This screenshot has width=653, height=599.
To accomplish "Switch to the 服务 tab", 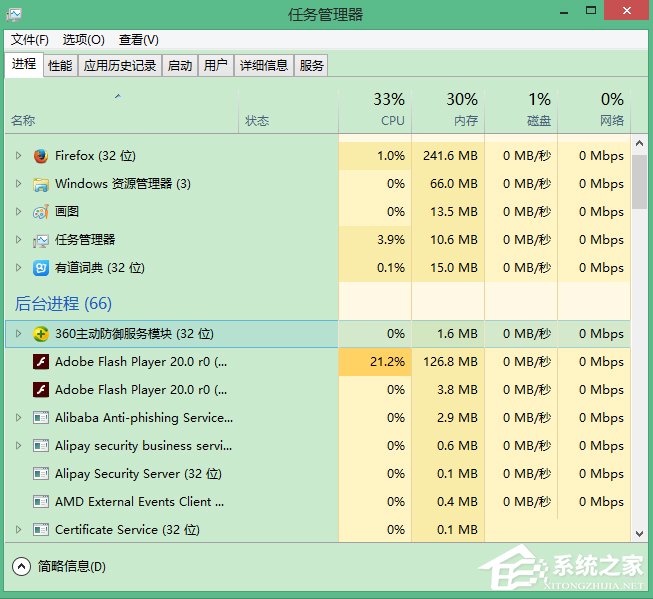I will click(312, 66).
